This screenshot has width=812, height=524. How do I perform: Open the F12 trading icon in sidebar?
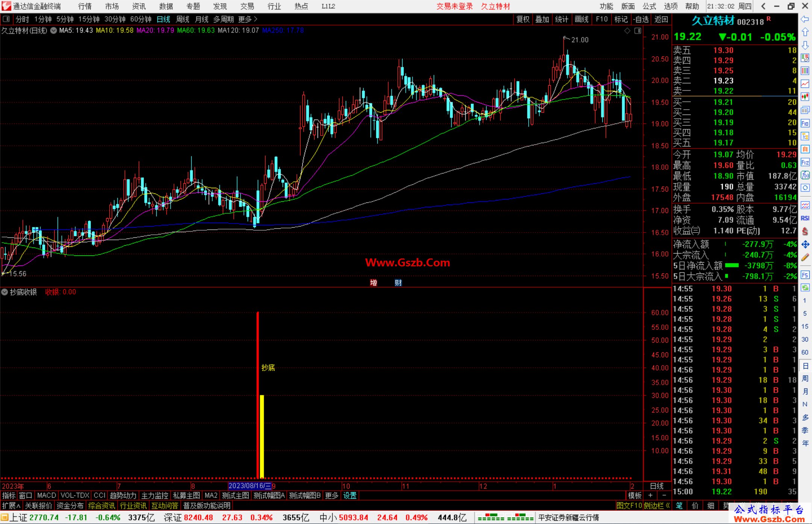tap(805, 162)
